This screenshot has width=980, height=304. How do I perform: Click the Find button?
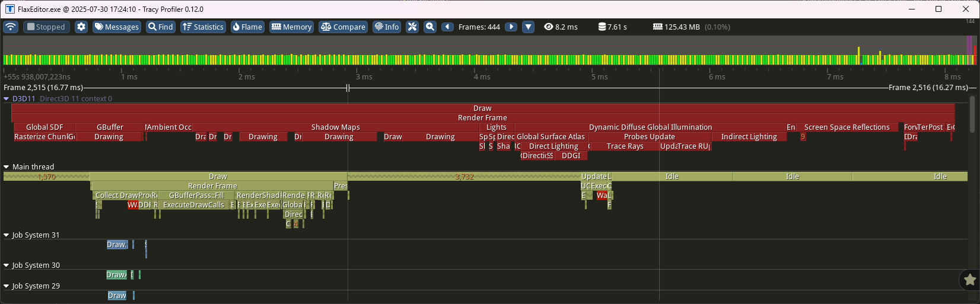(x=160, y=27)
